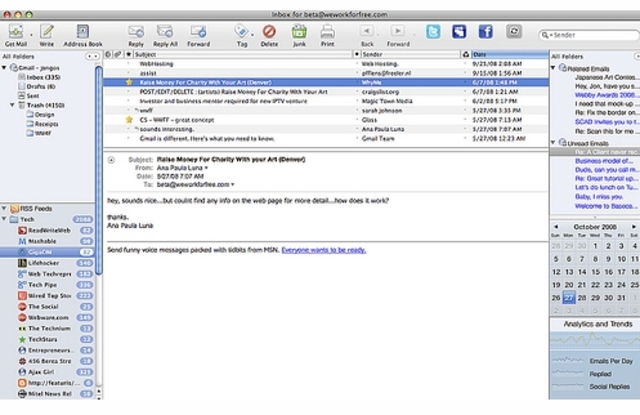Open the ReadWriteWeb feed
The width and height of the screenshot is (640, 415).
[x=49, y=231]
